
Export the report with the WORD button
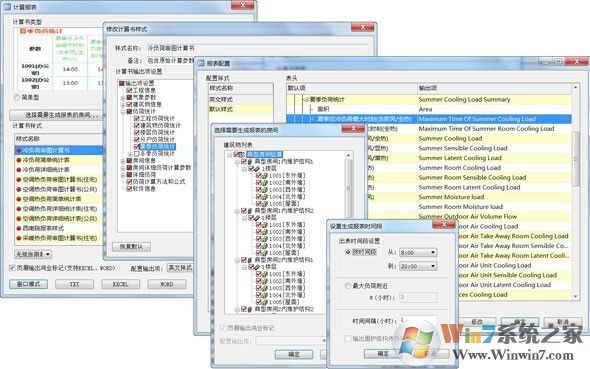[167, 284]
